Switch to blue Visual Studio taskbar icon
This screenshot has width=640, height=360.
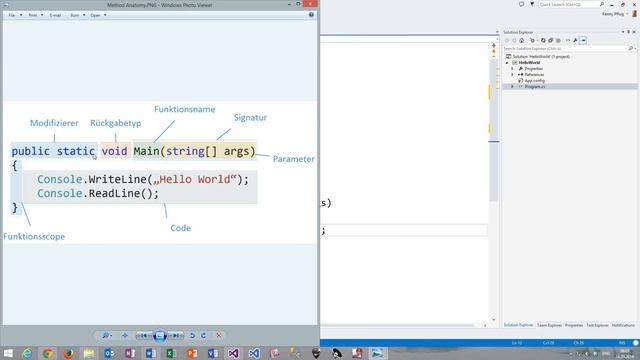(254, 353)
